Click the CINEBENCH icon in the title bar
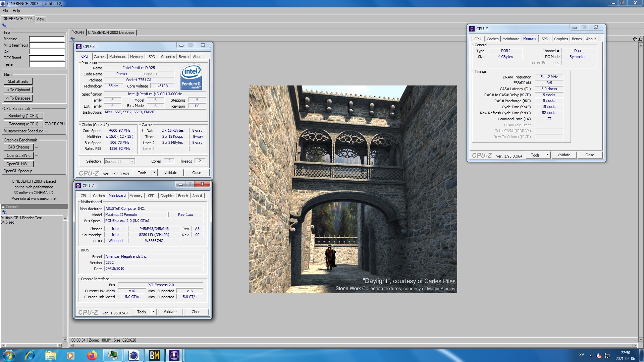Screen dimensions: 644x362 pyautogui.click(x=3, y=3)
